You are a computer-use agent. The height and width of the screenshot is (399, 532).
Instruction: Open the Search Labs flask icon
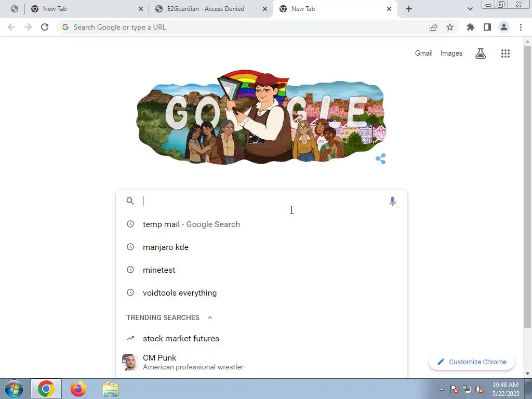(481, 54)
